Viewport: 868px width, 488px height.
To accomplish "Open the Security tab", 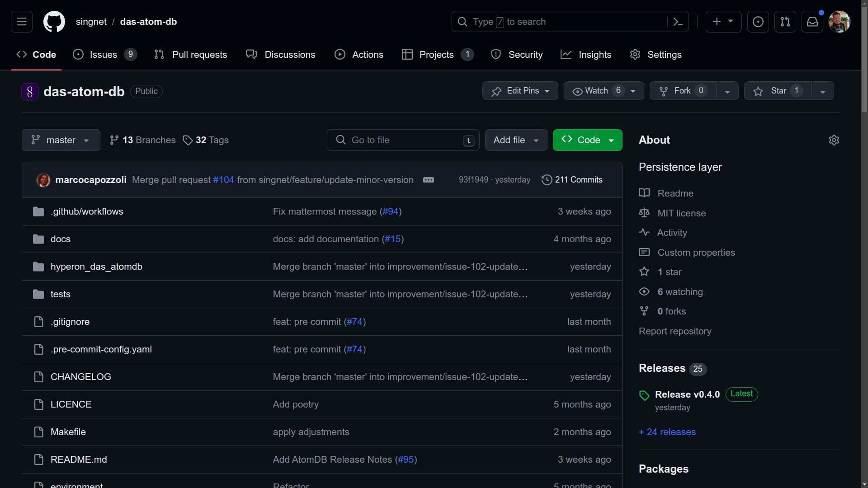I will tap(517, 55).
